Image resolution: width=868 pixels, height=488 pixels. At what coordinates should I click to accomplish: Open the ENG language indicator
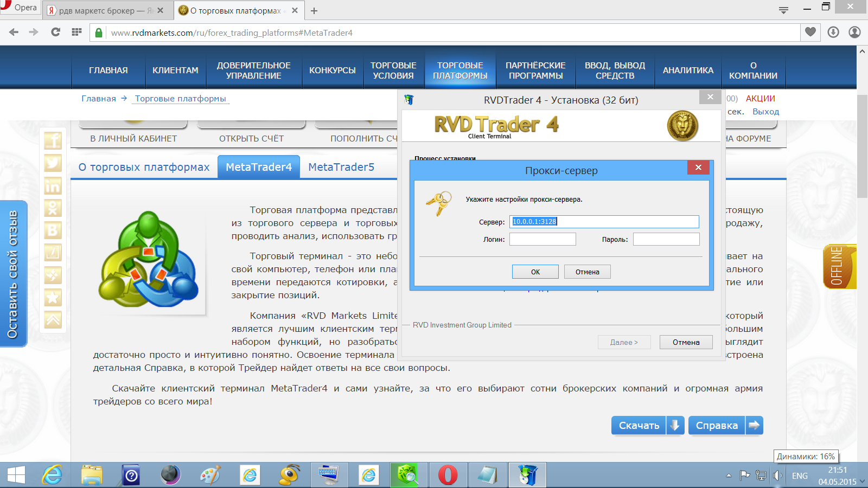tap(800, 476)
